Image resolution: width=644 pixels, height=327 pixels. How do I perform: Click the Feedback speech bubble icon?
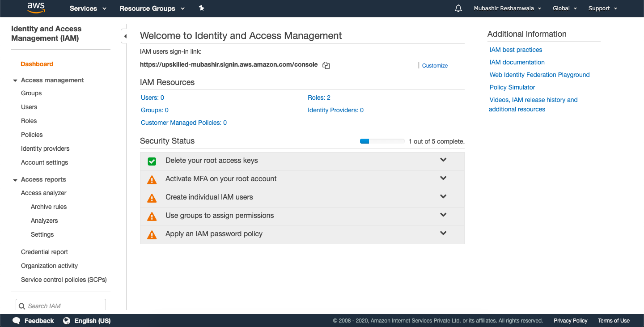click(x=17, y=321)
